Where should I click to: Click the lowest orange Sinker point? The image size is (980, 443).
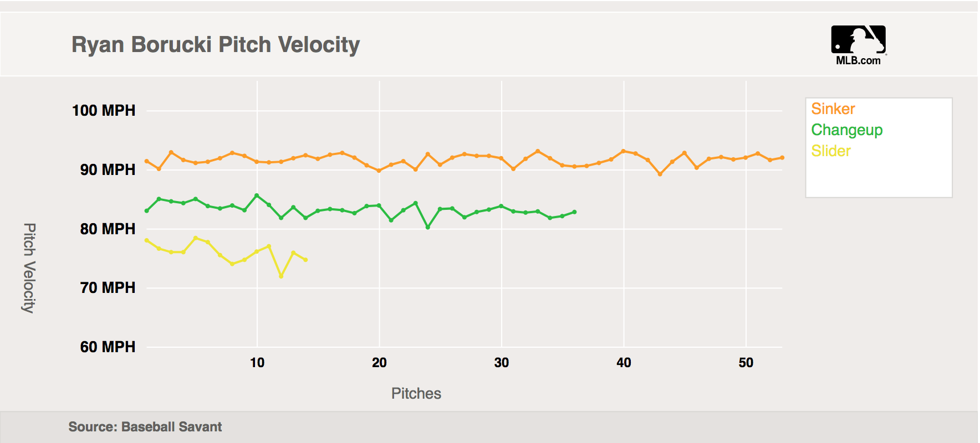click(x=660, y=174)
